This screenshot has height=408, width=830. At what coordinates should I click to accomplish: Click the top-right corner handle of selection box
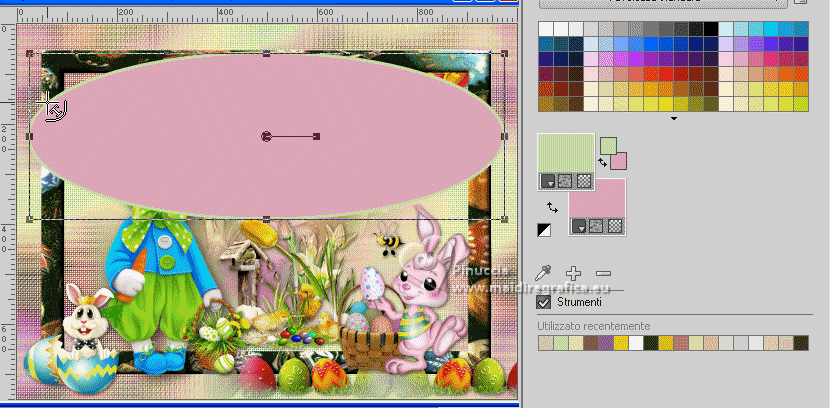(x=504, y=53)
